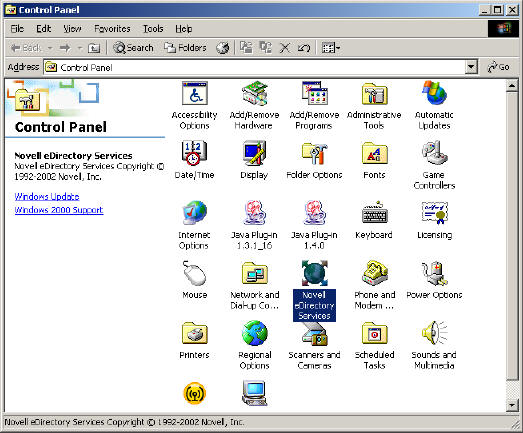523x433 pixels.
Task: Open Add/Remove Programs applet
Action: (314, 106)
